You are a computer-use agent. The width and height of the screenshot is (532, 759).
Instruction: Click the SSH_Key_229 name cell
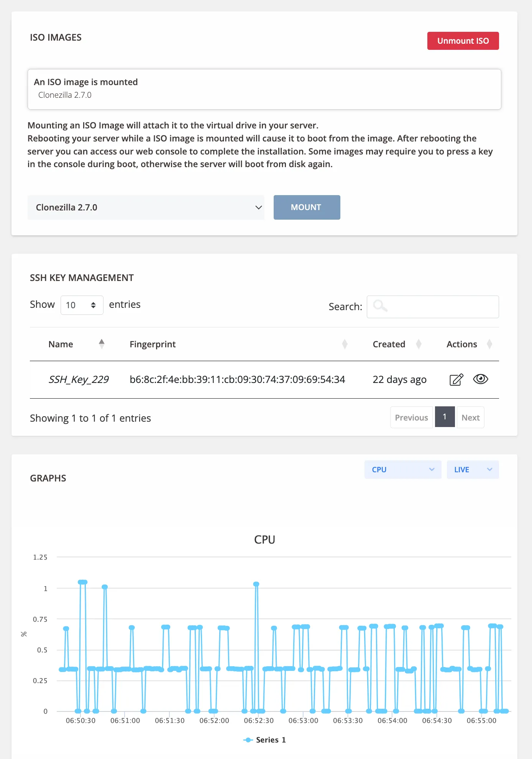pos(79,379)
